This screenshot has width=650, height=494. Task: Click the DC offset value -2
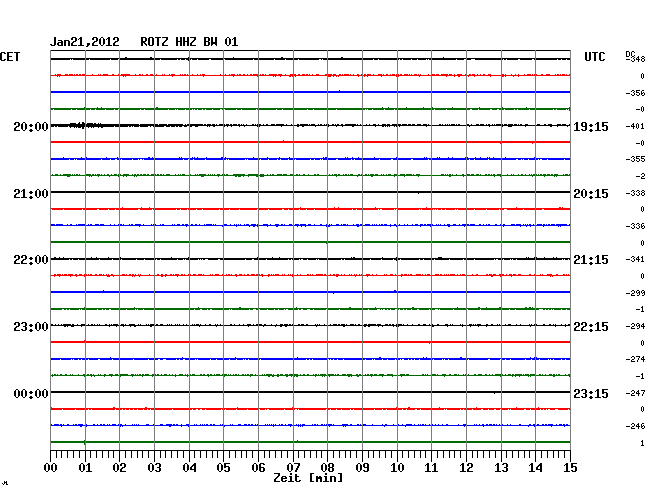(x=640, y=177)
